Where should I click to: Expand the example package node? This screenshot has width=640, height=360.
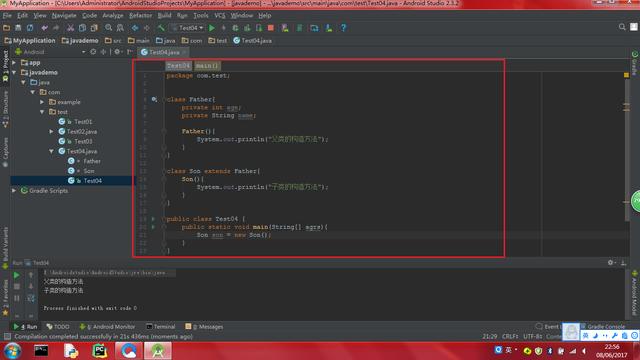[x=42, y=102]
